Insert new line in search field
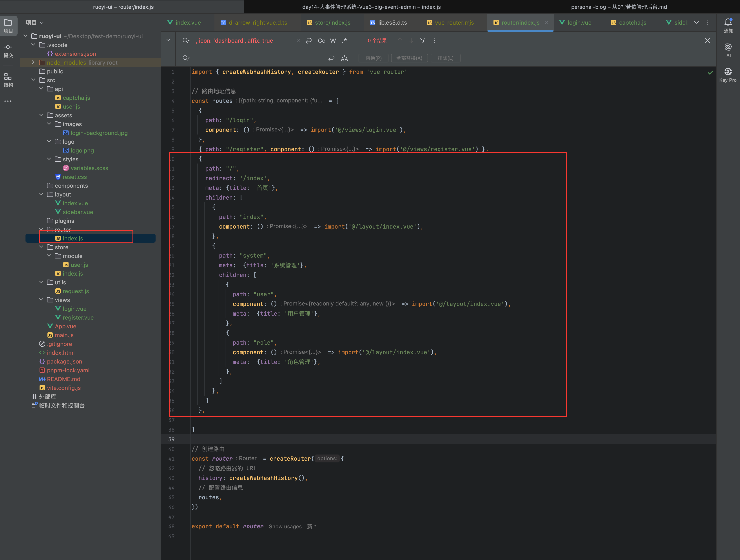 click(309, 40)
